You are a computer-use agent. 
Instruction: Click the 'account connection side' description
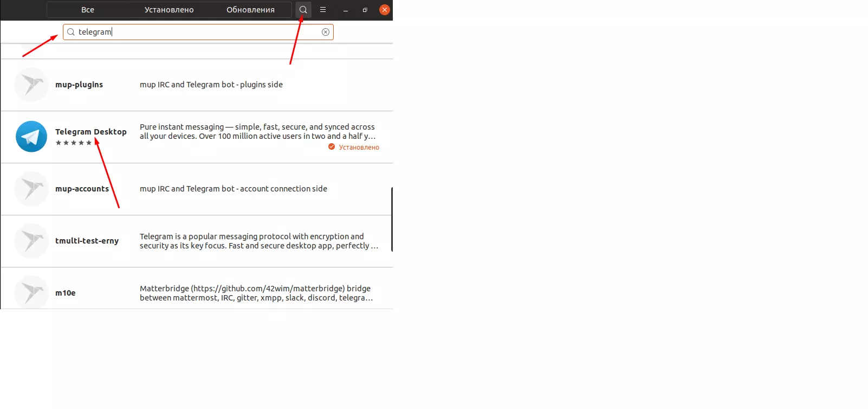234,189
